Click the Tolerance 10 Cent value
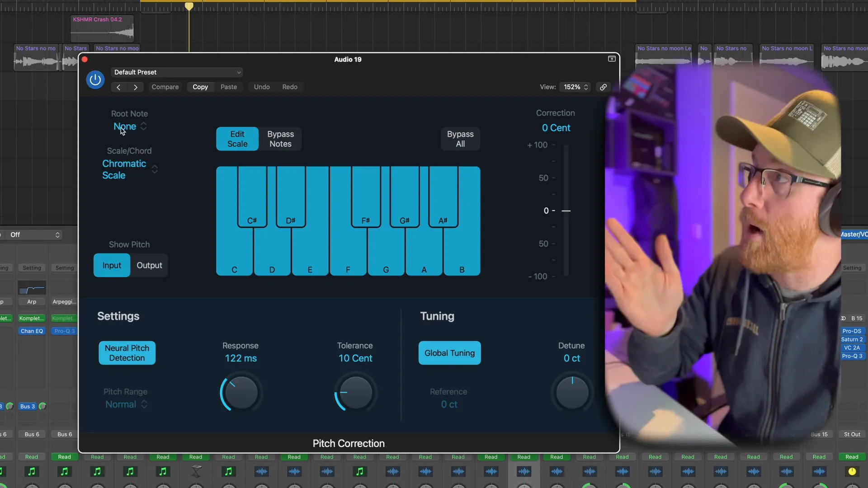The height and width of the screenshot is (488, 868). click(x=355, y=358)
